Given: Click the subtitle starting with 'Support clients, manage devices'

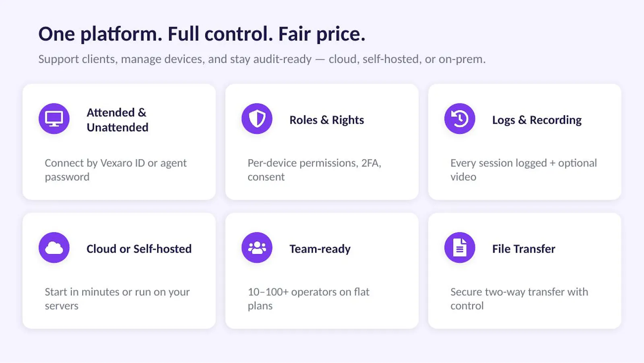Looking at the screenshot, I should tap(262, 59).
